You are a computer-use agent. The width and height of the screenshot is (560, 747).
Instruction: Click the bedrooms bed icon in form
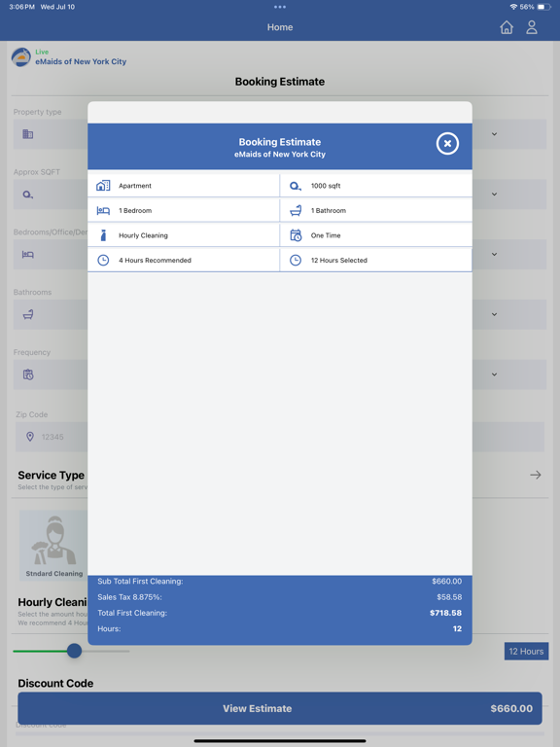click(x=28, y=255)
